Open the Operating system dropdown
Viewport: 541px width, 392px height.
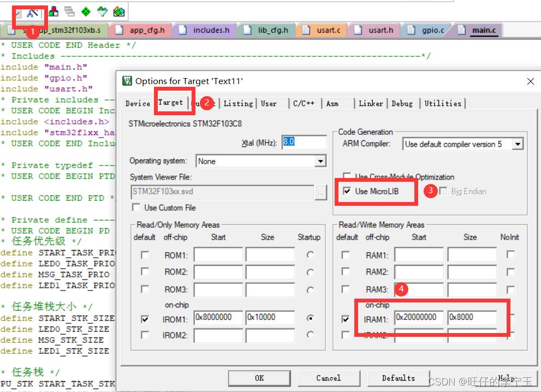pyautogui.click(x=320, y=161)
